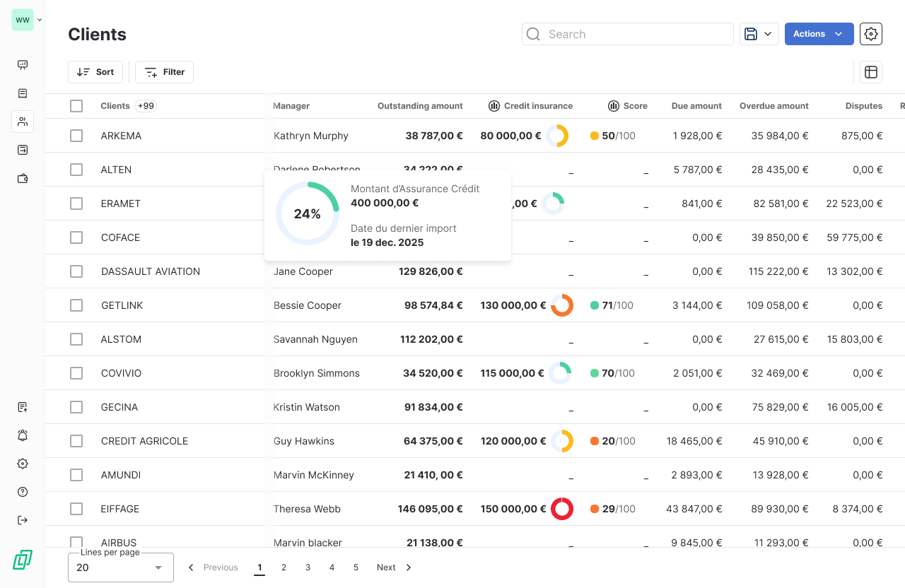Click the Credit insurance column chart icon
This screenshot has height=588, width=905.
pos(494,106)
